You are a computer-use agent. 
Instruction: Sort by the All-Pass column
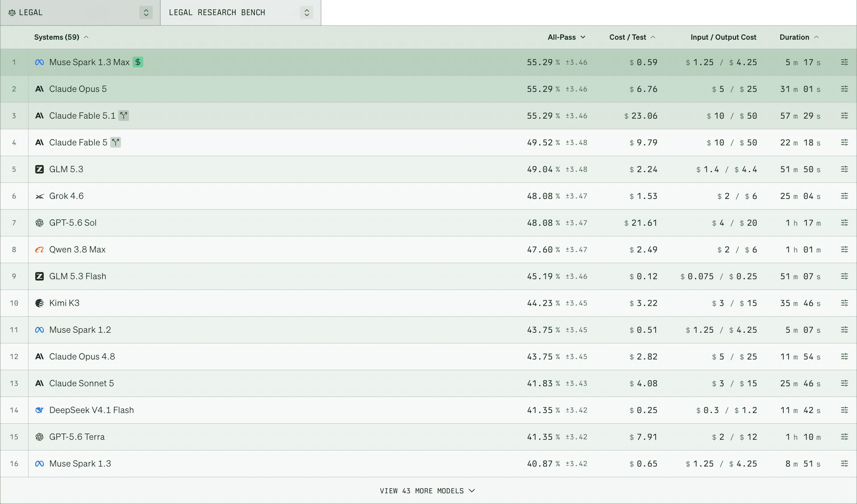pyautogui.click(x=566, y=37)
